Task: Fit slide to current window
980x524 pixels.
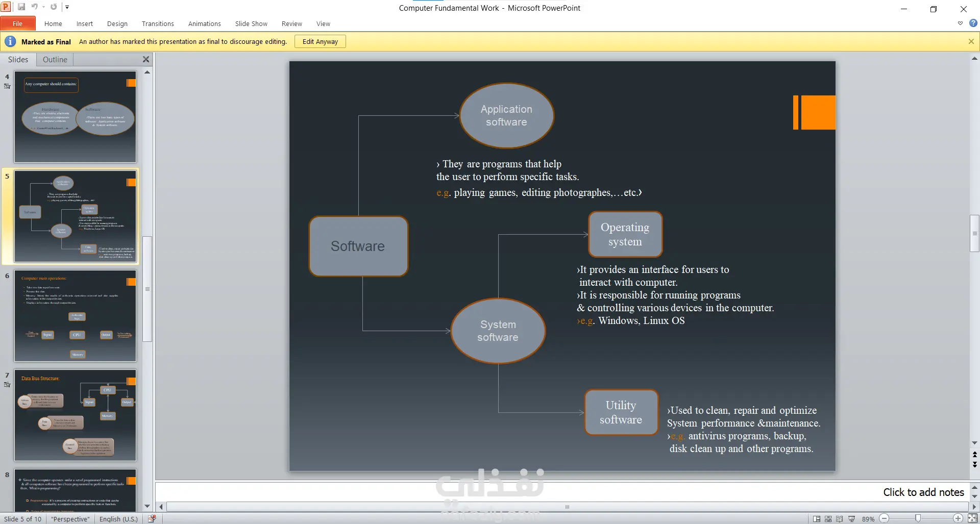Action: [972, 518]
